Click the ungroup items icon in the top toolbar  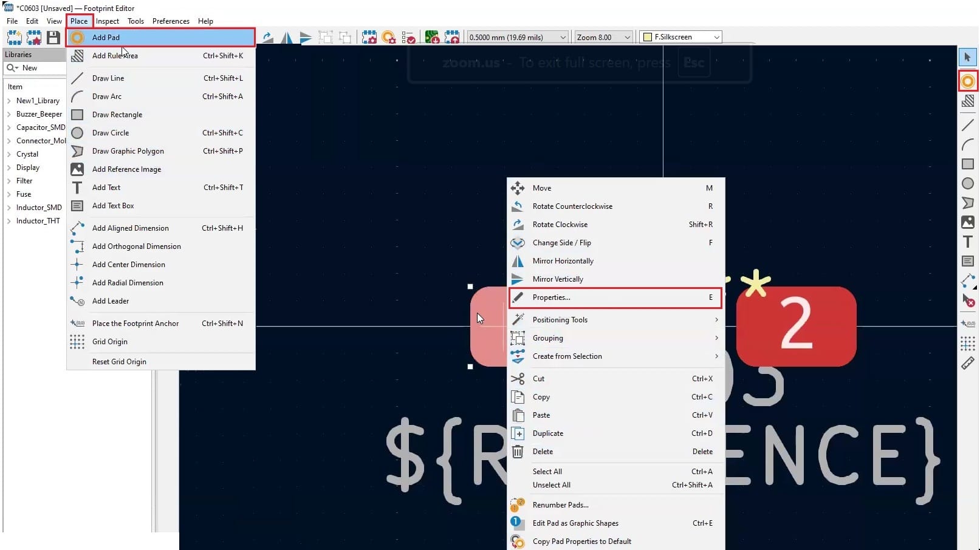[345, 38]
